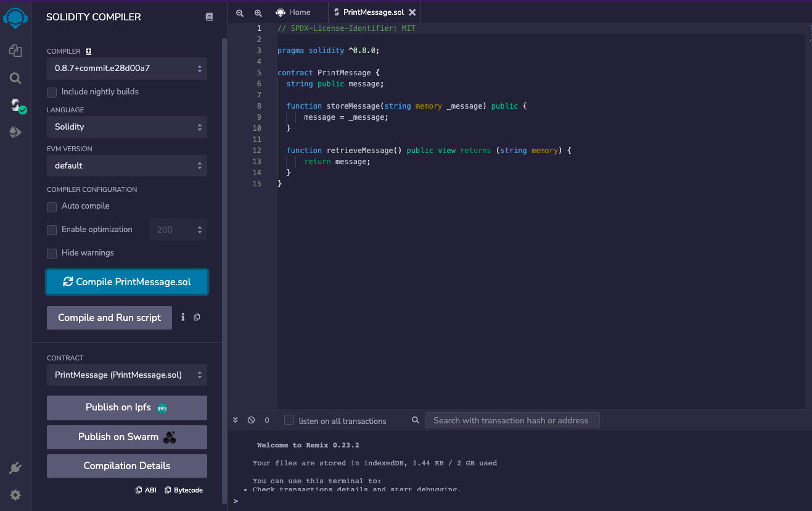This screenshot has width=812, height=511.
Task: Click the Publish on Swarm button
Action: tap(127, 437)
